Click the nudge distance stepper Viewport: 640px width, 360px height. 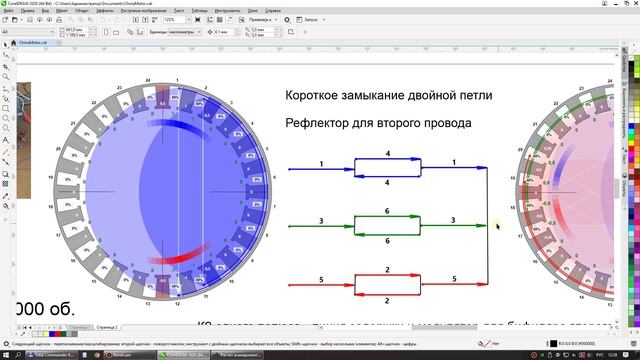point(237,32)
